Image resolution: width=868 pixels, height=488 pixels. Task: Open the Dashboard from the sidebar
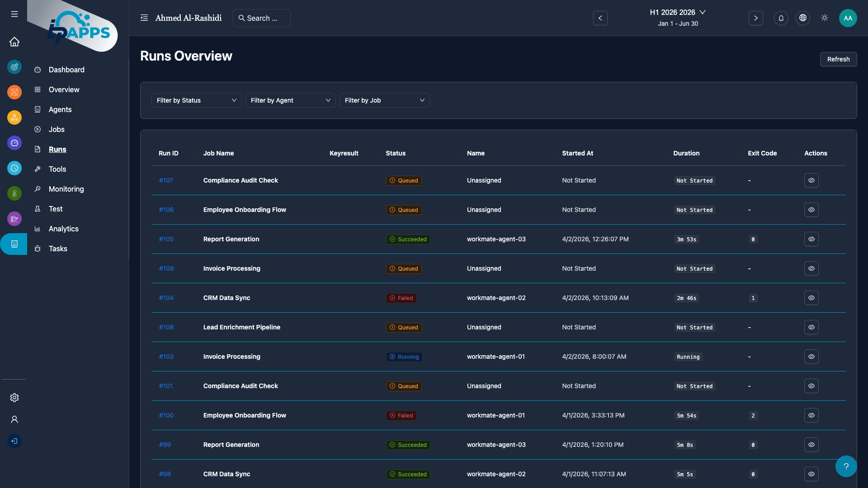[66, 70]
